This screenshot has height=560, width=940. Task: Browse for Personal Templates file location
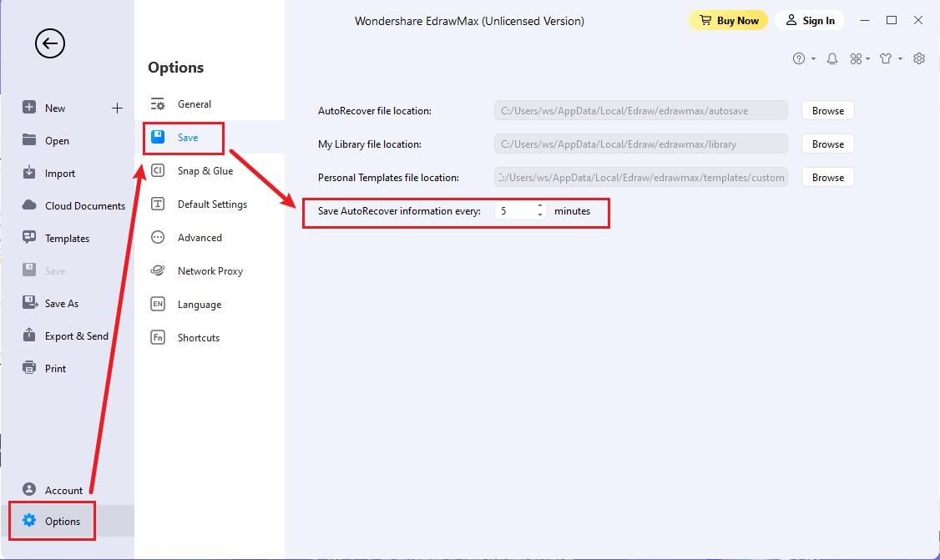tap(828, 178)
